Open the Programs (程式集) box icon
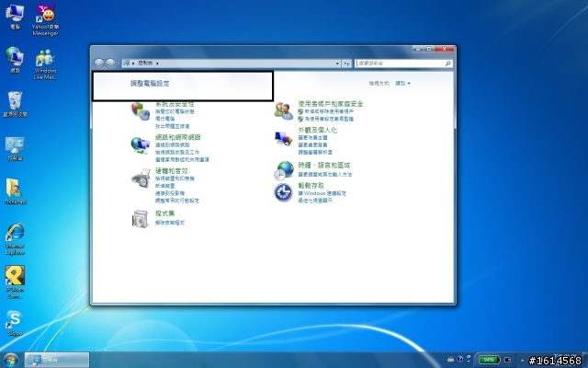588x368 pixels. pyautogui.click(x=141, y=219)
